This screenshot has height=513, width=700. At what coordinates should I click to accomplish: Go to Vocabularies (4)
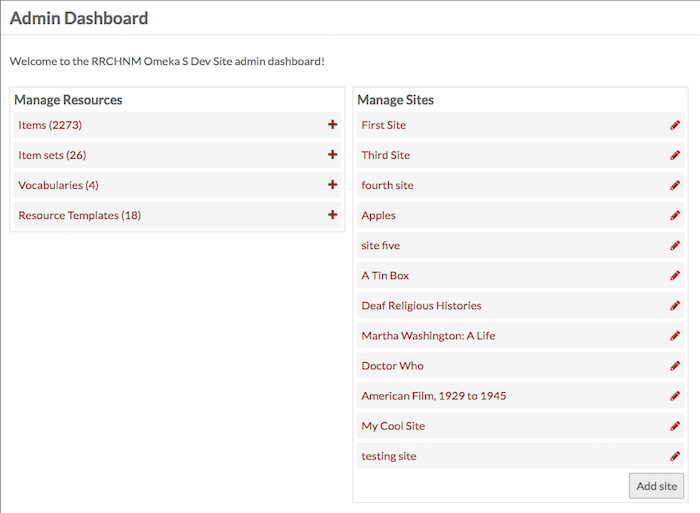click(x=58, y=185)
